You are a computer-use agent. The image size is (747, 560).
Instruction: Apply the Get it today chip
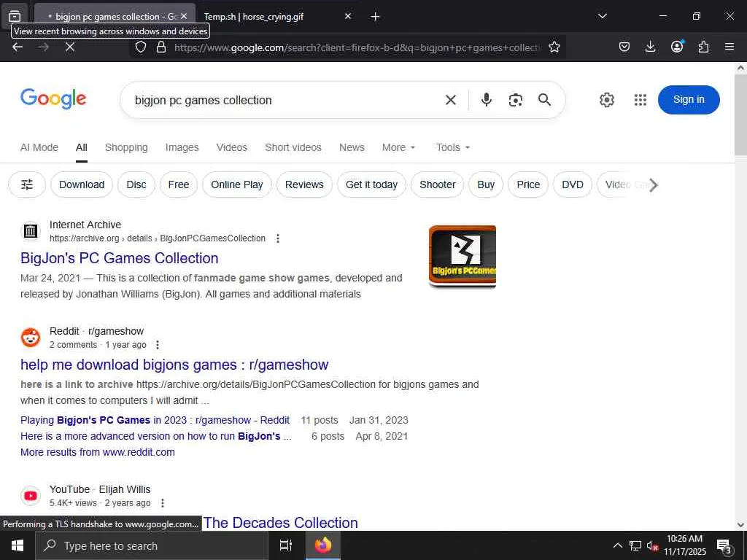(371, 184)
